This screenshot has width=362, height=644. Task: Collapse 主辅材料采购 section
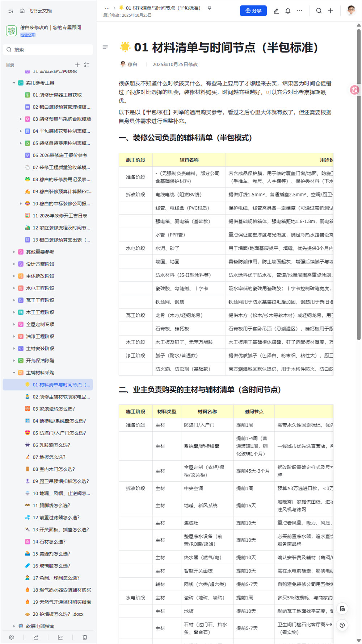click(x=14, y=373)
